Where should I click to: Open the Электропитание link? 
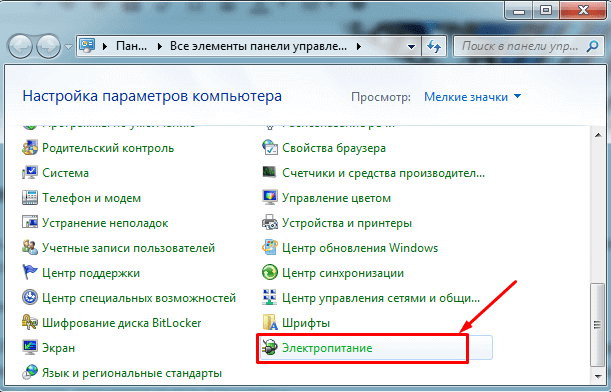(x=327, y=348)
